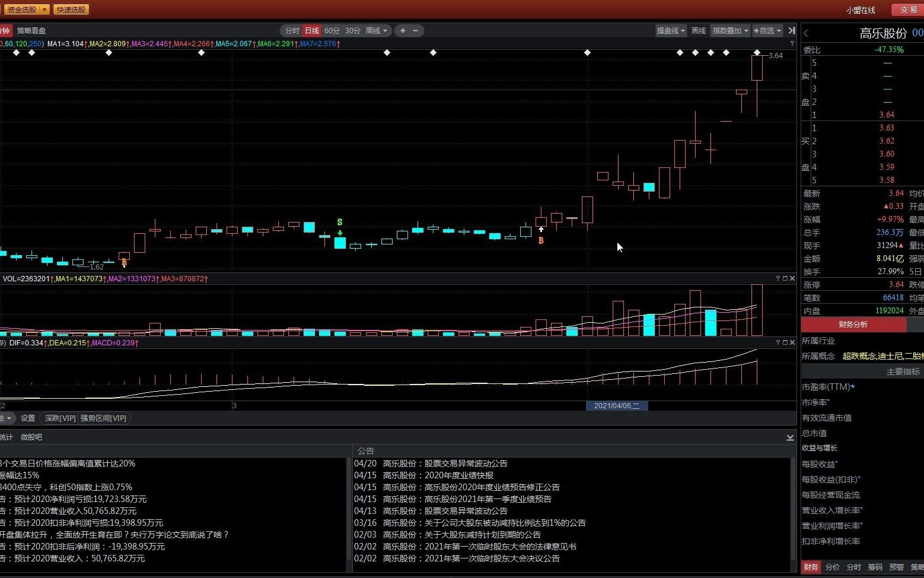Click the green S sell signal marker
The width and height of the screenshot is (924, 578).
click(340, 223)
